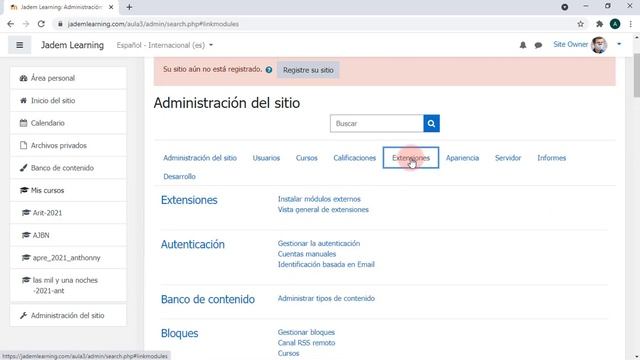Open Instalar módulos externos
The width and height of the screenshot is (640, 360).
[x=319, y=199]
